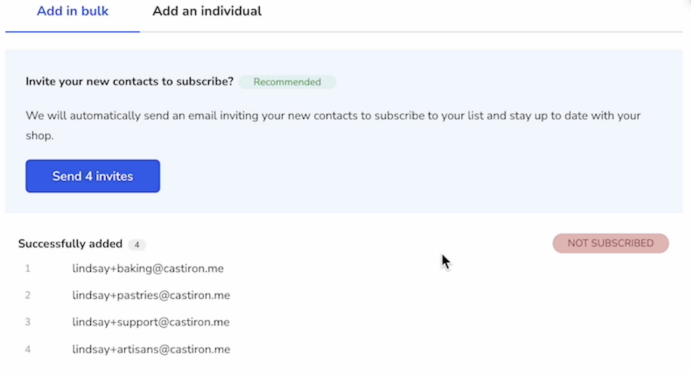The image size is (691, 375).
Task: Click the automatic email invite description text
Action: tap(333, 125)
